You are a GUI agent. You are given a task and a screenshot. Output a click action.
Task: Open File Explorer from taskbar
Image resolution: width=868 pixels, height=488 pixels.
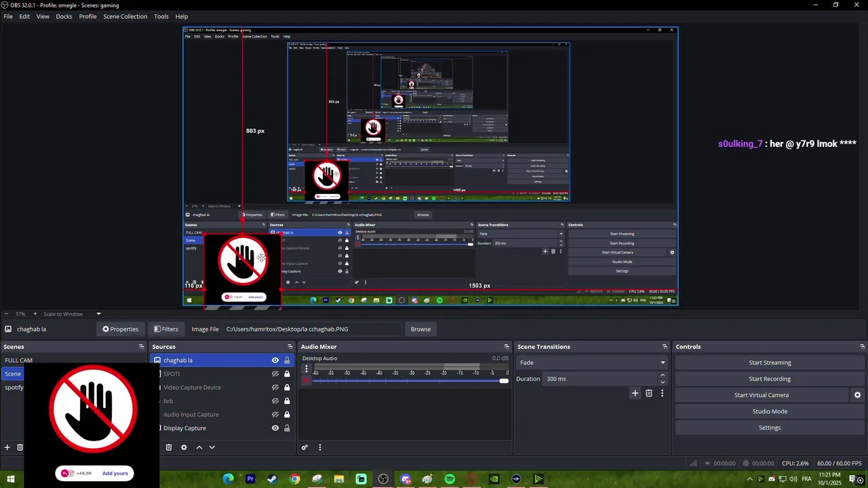point(339,479)
